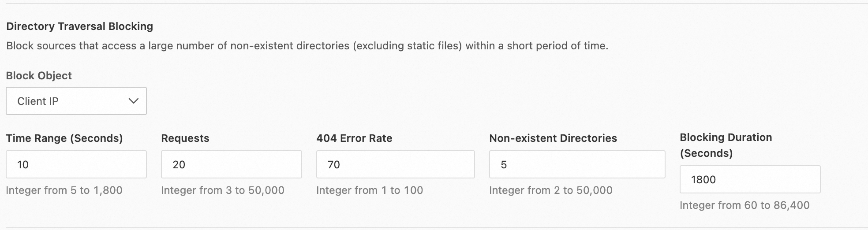The width and height of the screenshot is (868, 230).
Task: Focus the Time Range (Seconds) input field
Action: coord(76,164)
